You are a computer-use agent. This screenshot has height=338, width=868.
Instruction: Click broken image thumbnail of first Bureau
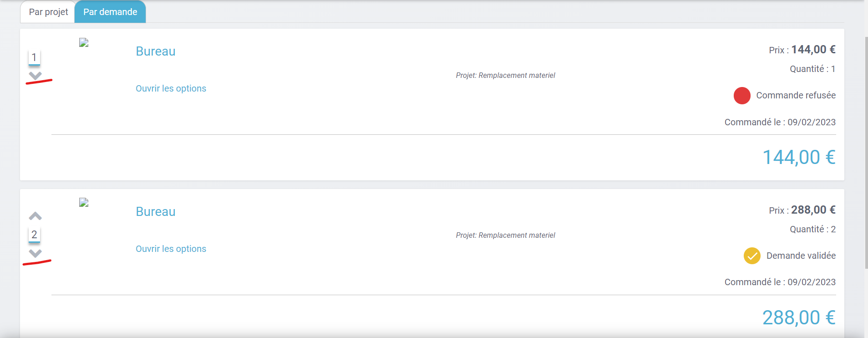[84, 43]
